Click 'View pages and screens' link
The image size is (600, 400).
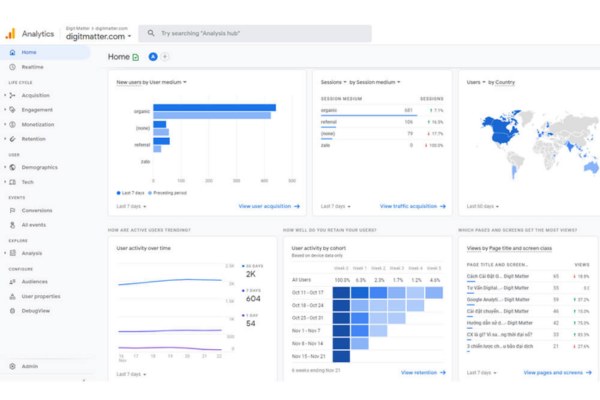click(557, 372)
